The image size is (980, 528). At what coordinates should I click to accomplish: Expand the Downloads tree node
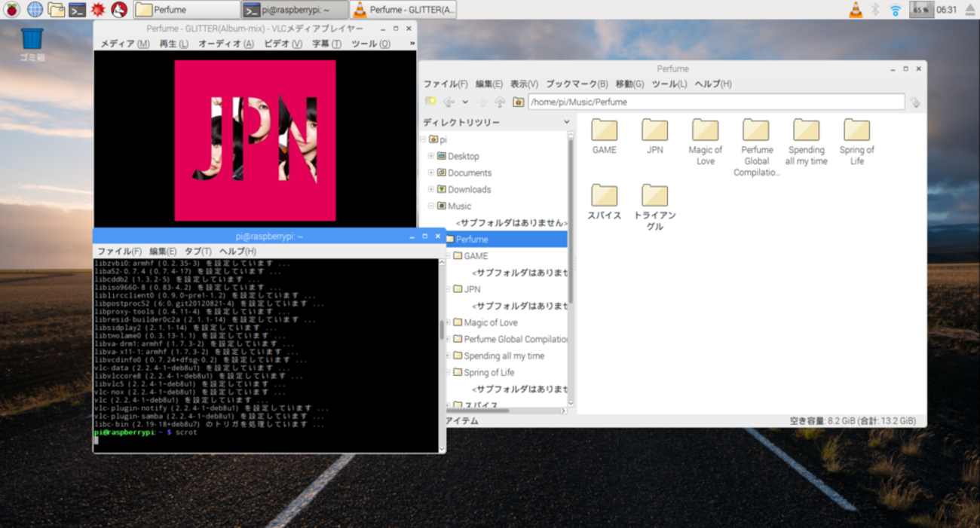pyautogui.click(x=431, y=189)
